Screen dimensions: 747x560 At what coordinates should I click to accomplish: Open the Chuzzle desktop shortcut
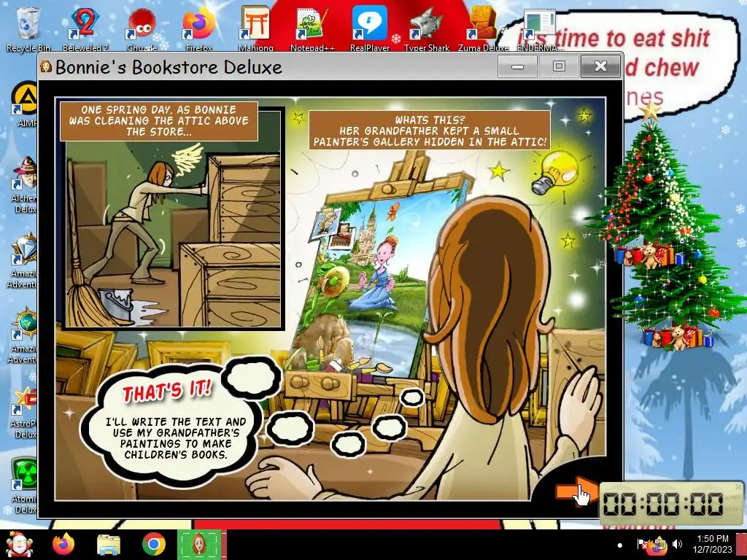pyautogui.click(x=142, y=28)
